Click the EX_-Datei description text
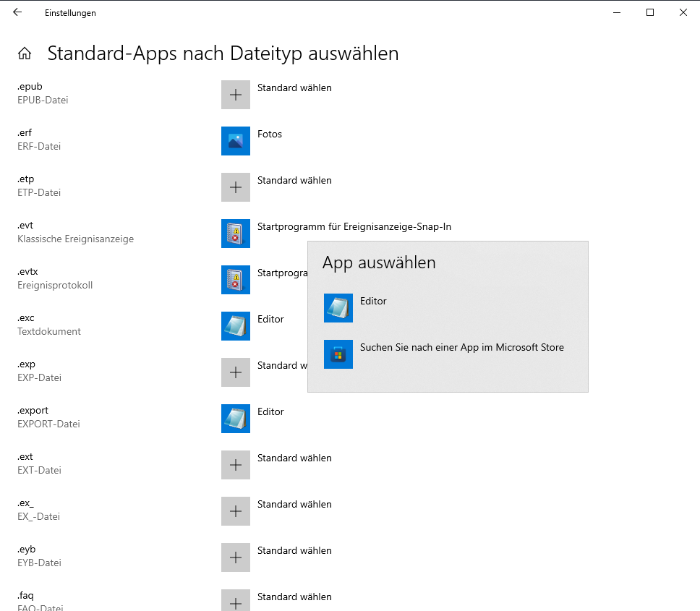This screenshot has width=700, height=611. click(x=38, y=516)
